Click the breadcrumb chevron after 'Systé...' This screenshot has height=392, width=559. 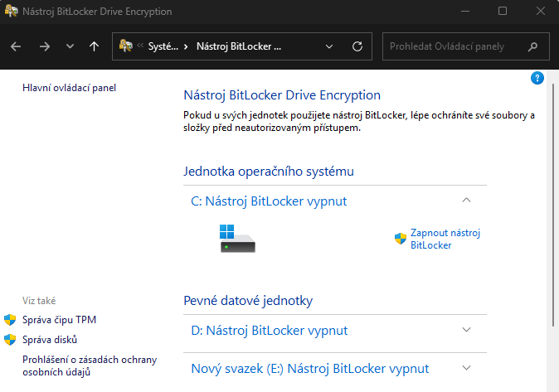click(x=186, y=46)
